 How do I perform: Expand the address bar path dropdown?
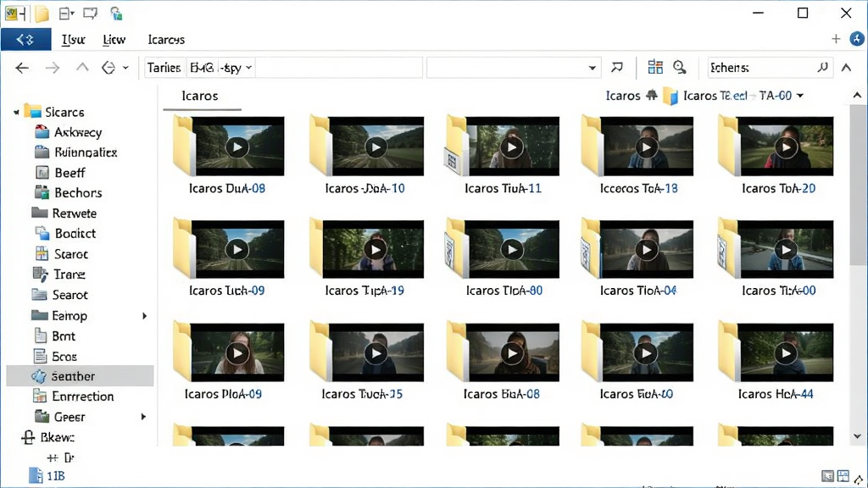[x=248, y=68]
